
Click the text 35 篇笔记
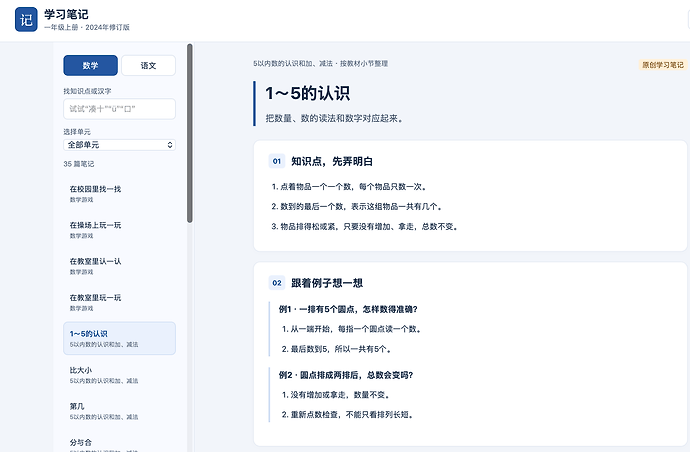79,164
